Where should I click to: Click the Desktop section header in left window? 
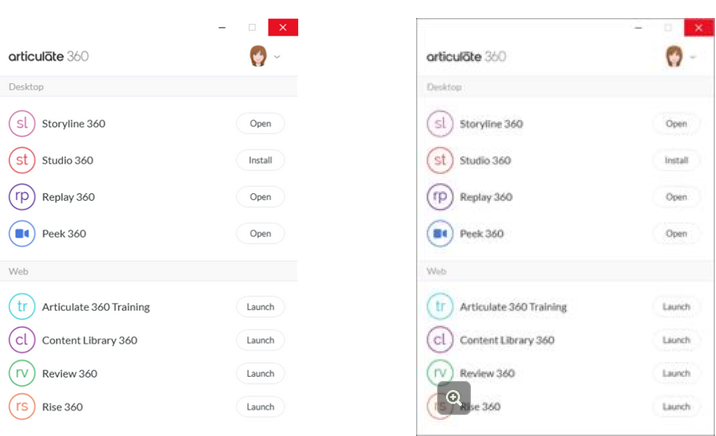pos(148,86)
